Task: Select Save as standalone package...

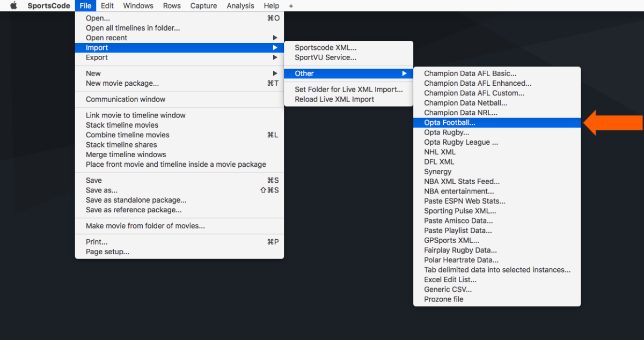Action: [179, 200]
